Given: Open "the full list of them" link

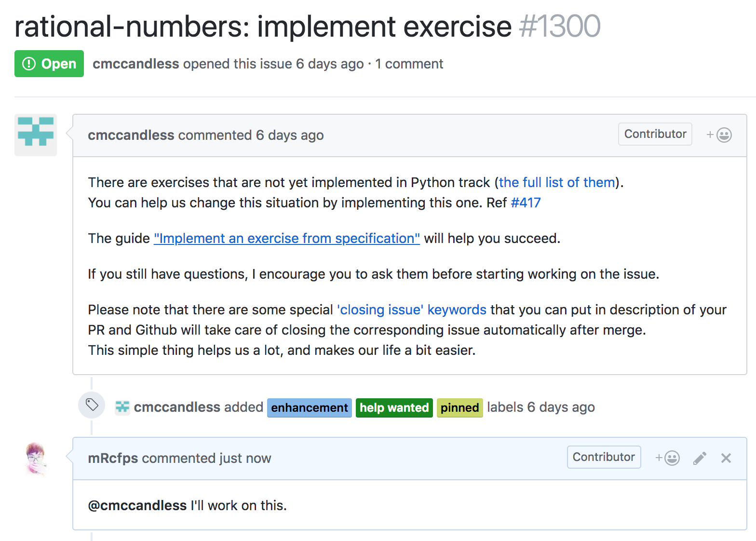Looking at the screenshot, I should pos(557,182).
